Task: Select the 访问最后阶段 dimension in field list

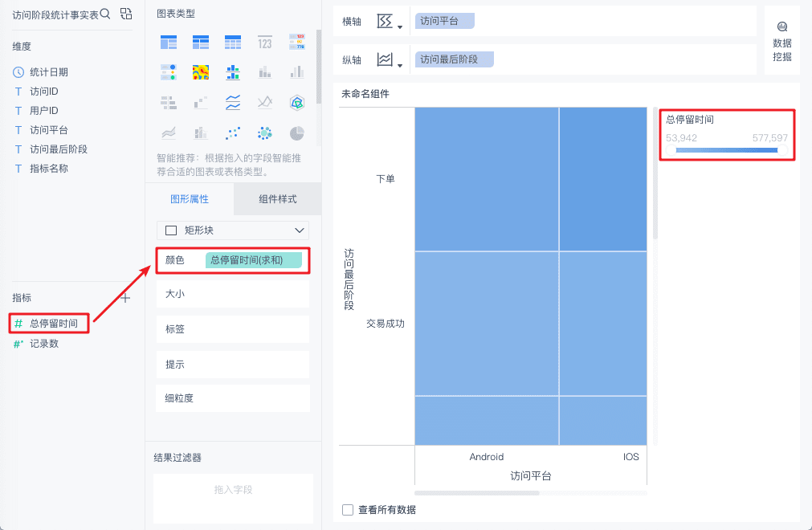Action: 59,149
